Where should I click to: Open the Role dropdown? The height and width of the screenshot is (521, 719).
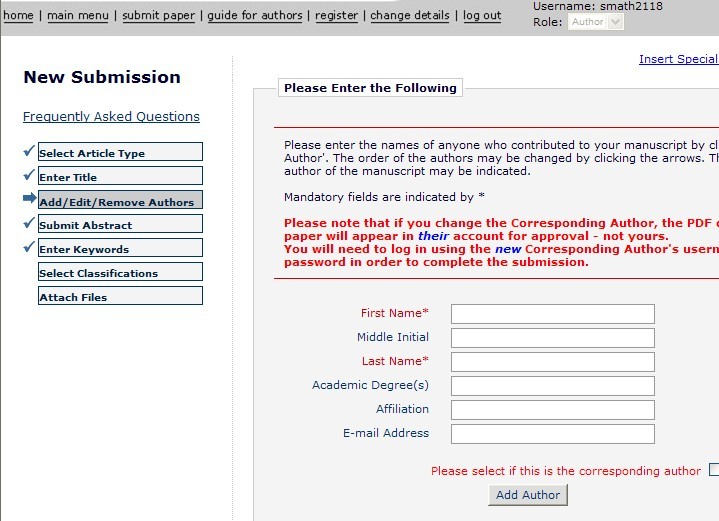597,22
